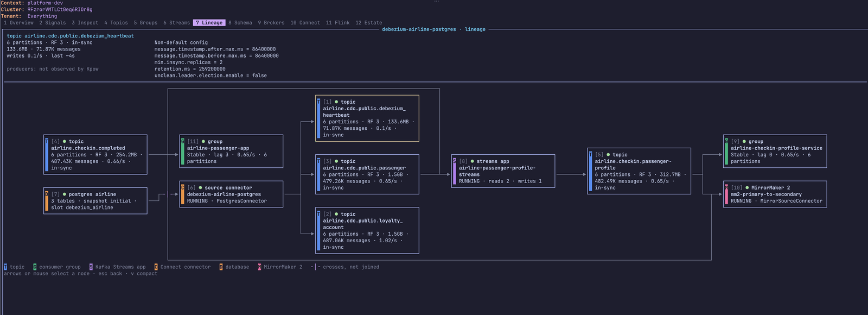Screen dimensions: 868x315
Task: Click the T icon on airline.checkin.passenger-profile node
Action: pyautogui.click(x=590, y=154)
